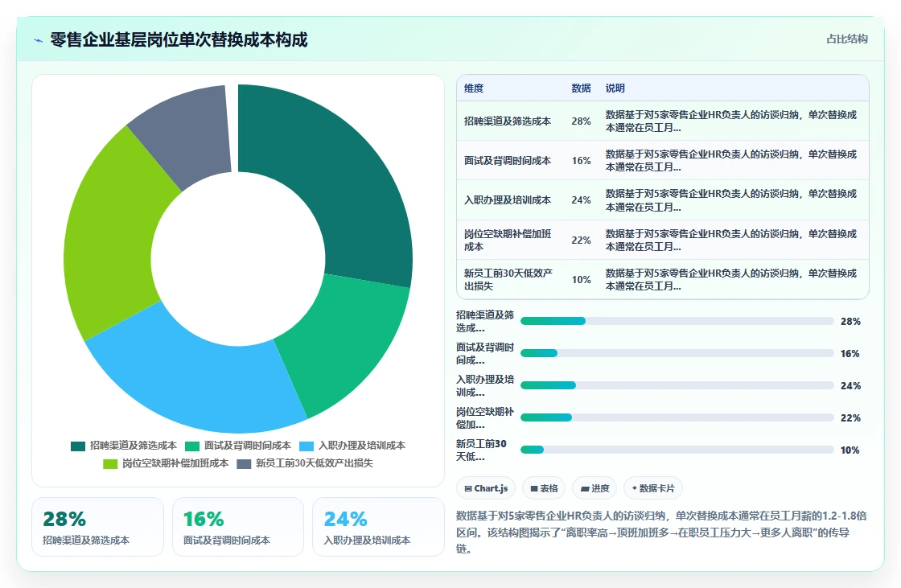Click the 22% value in table

[x=581, y=240]
